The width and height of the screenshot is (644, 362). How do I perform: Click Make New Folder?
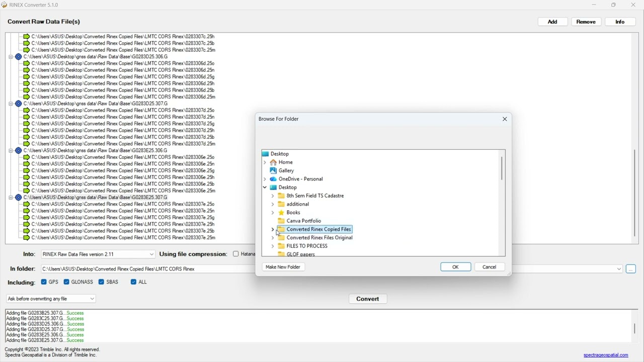pos(283,267)
